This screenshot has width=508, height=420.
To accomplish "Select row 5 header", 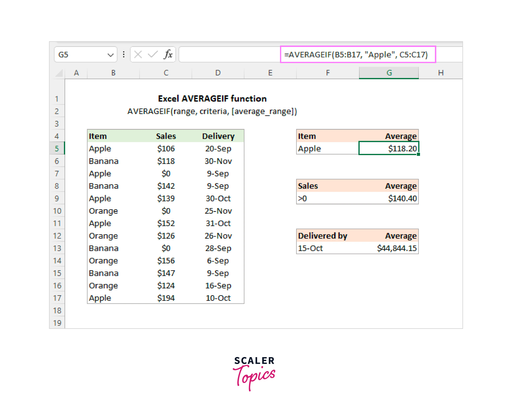I will point(57,148).
